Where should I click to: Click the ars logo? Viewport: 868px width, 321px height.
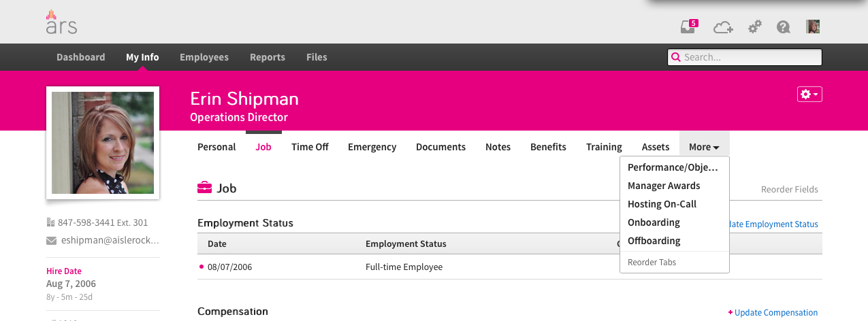tap(61, 23)
